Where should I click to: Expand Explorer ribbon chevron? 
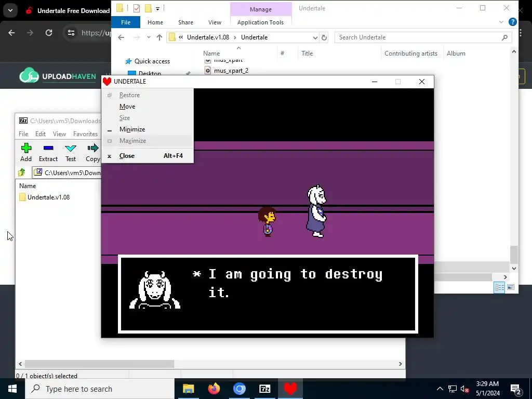(501, 22)
